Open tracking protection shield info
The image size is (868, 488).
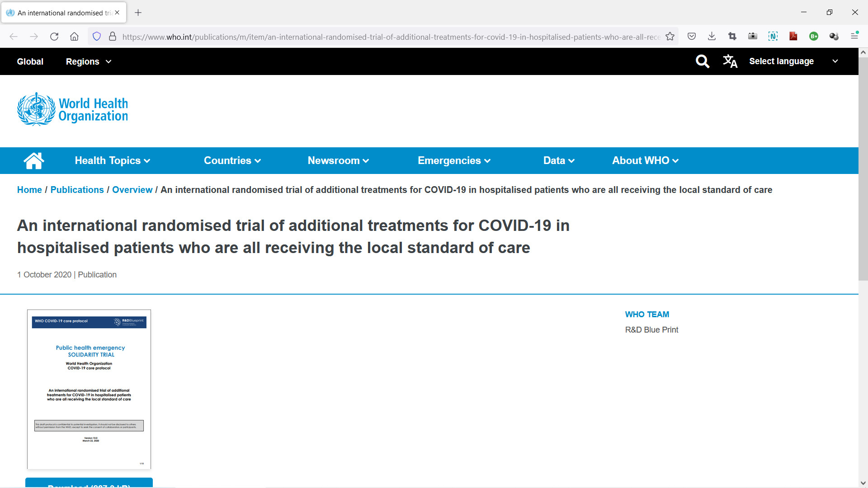[97, 37]
